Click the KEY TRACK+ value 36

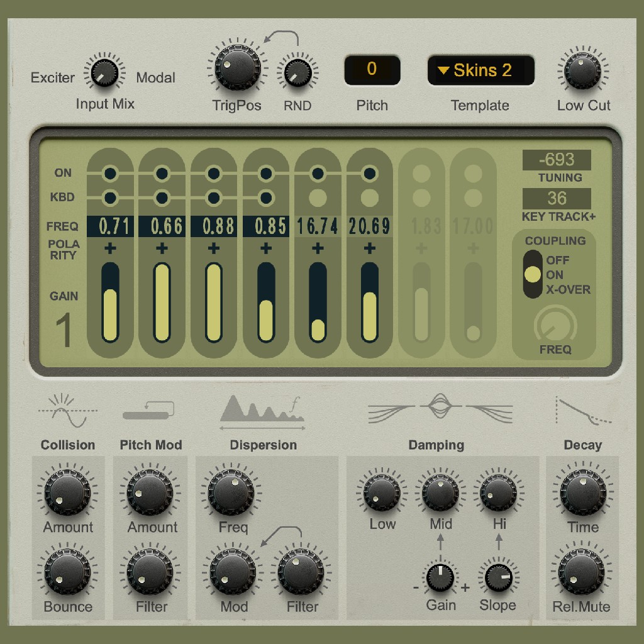[x=556, y=199]
